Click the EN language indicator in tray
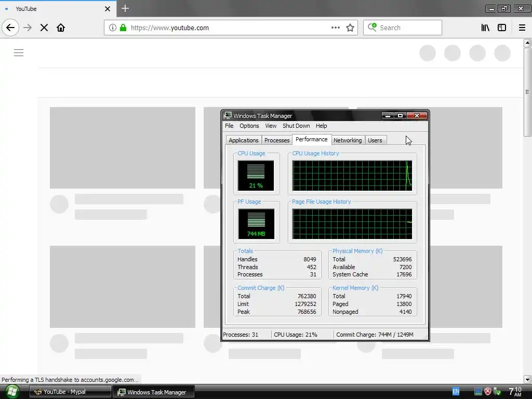 pos(456,392)
